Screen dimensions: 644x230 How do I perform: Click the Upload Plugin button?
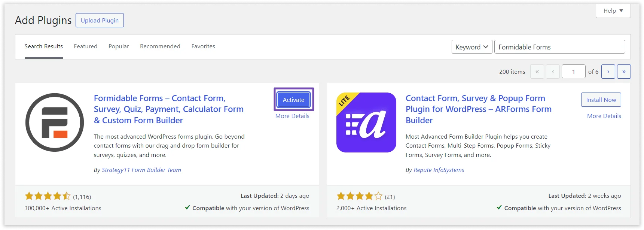coord(100,20)
